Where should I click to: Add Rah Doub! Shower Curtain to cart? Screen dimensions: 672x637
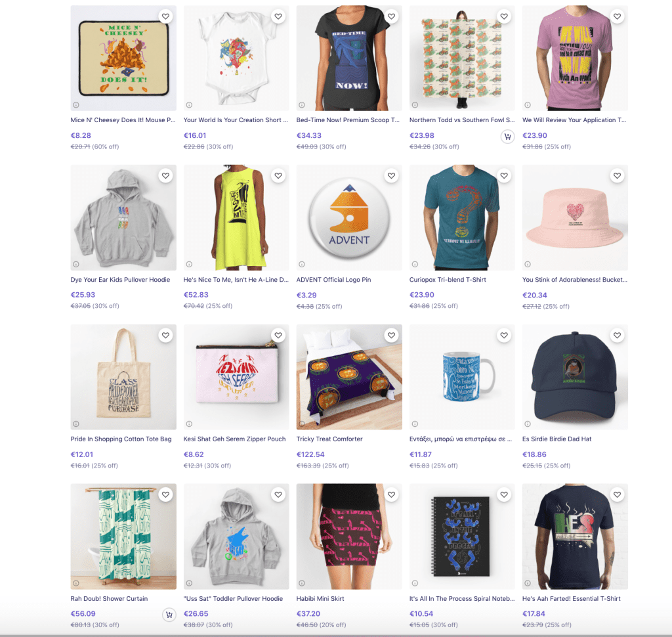169,615
